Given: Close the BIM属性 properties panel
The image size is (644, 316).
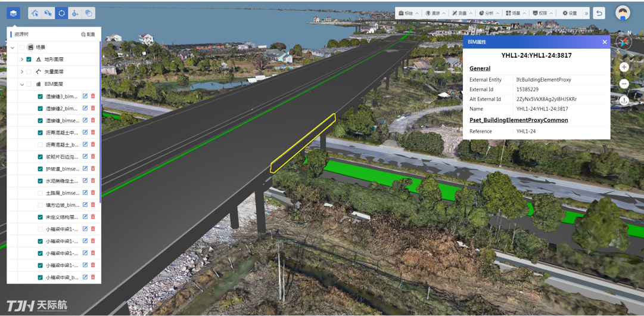Looking at the screenshot, I should tap(604, 42).
